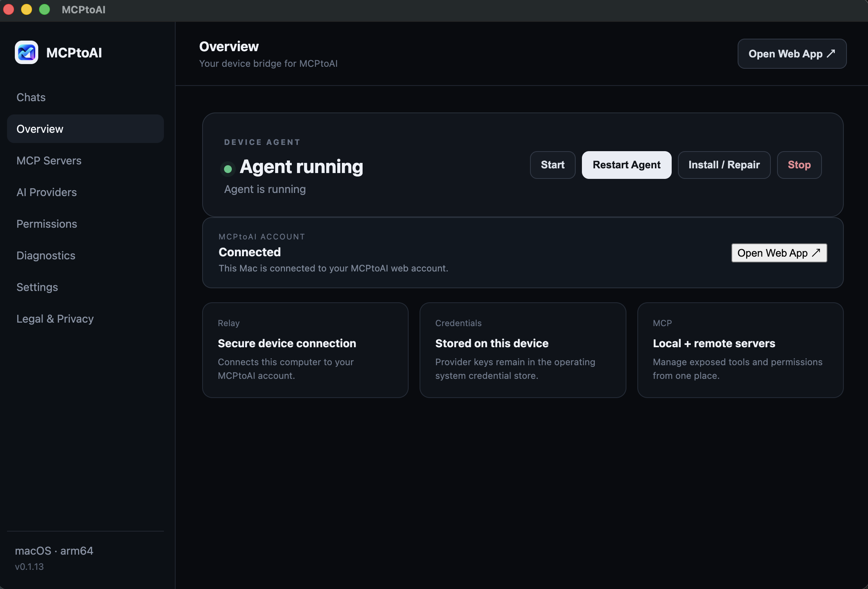Open the Chats section
This screenshot has height=589, width=868.
coord(85,97)
